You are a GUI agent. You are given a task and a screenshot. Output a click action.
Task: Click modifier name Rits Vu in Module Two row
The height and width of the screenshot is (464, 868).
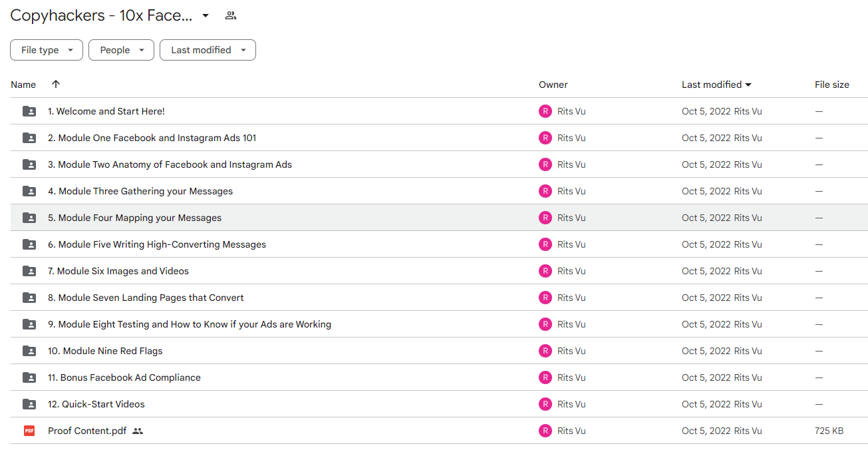[x=748, y=164]
